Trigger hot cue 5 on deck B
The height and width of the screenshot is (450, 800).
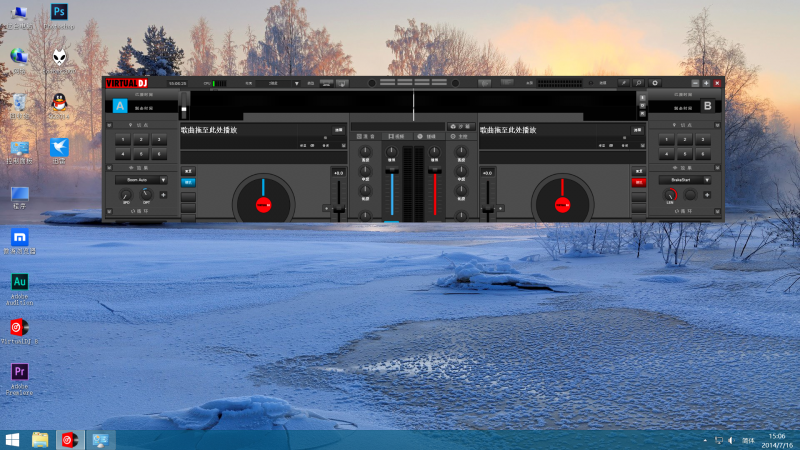pyautogui.click(x=685, y=154)
